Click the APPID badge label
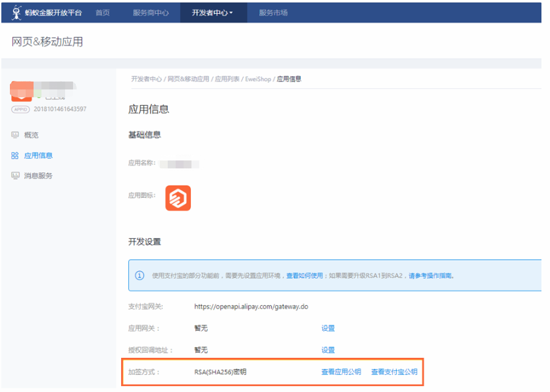 point(20,109)
